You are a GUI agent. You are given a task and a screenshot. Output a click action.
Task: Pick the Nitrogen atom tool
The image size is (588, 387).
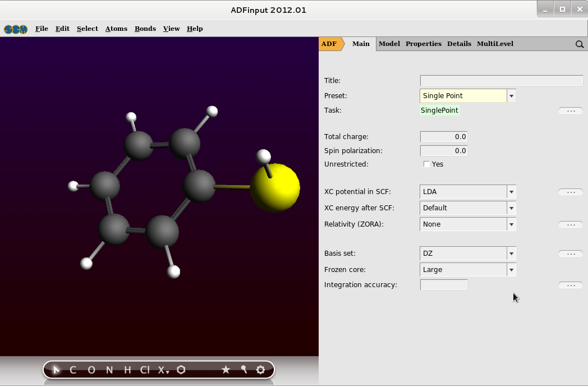(109, 370)
